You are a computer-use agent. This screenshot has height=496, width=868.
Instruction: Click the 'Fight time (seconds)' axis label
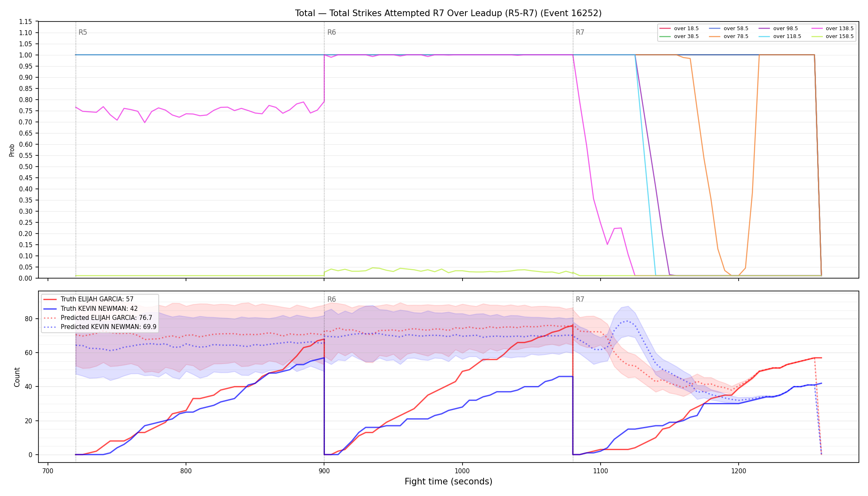click(x=448, y=482)
